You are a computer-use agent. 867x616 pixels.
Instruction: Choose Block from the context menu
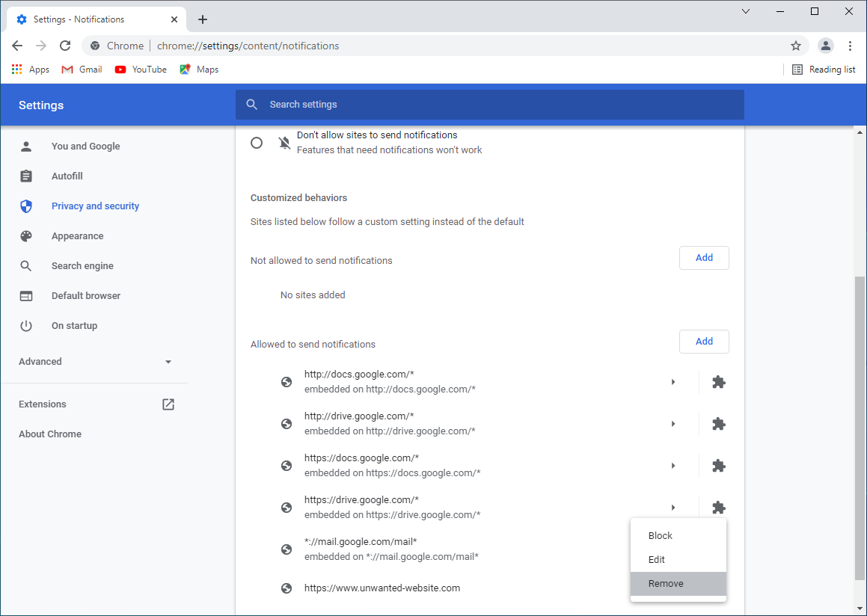point(661,536)
